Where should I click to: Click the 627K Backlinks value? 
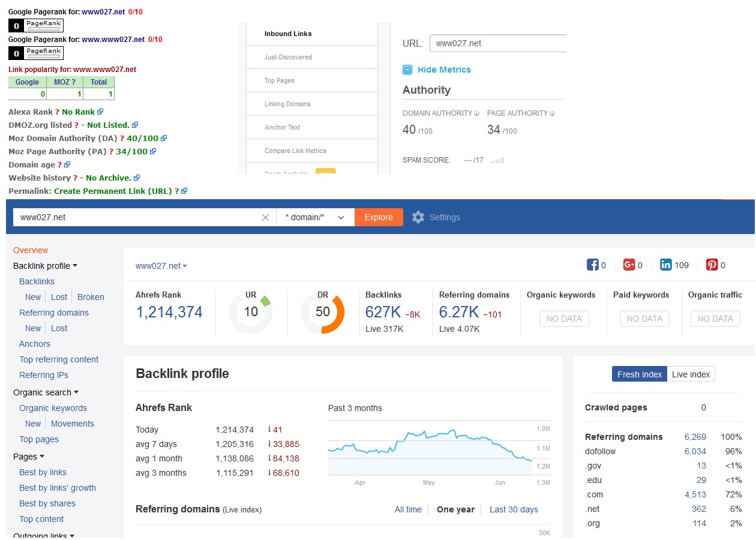click(383, 311)
